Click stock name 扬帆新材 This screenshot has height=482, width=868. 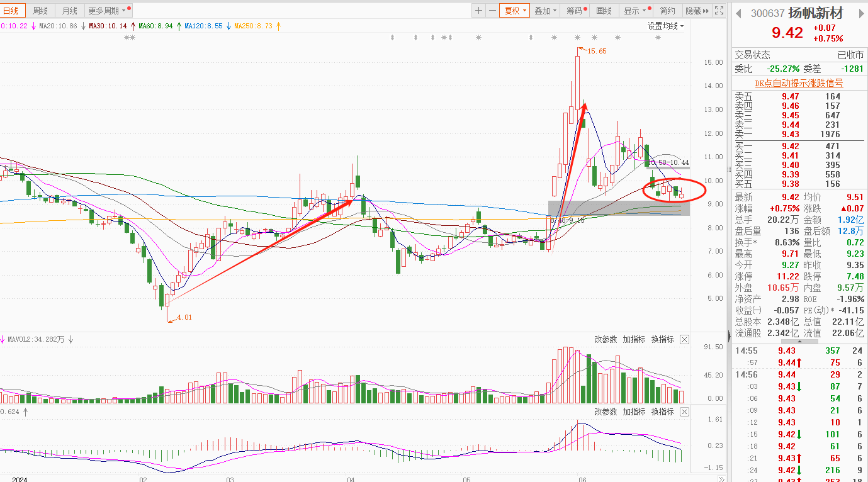814,14
